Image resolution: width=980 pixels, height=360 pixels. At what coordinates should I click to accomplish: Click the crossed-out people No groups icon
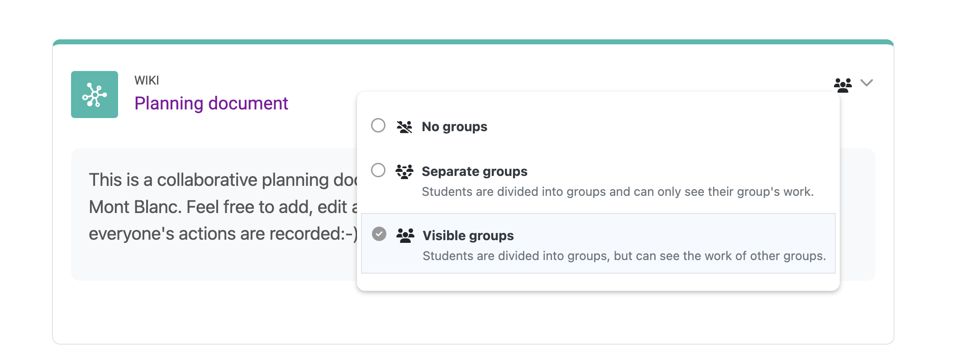404,127
